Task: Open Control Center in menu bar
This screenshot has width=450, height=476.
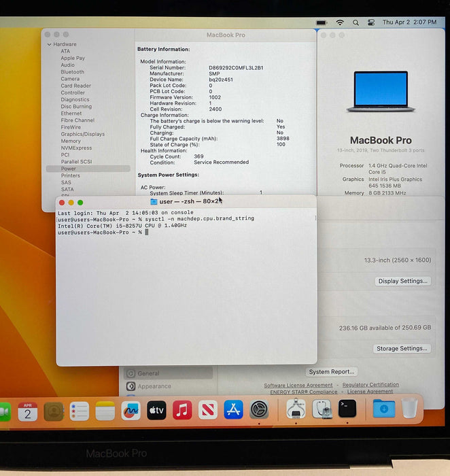Action: click(x=371, y=22)
